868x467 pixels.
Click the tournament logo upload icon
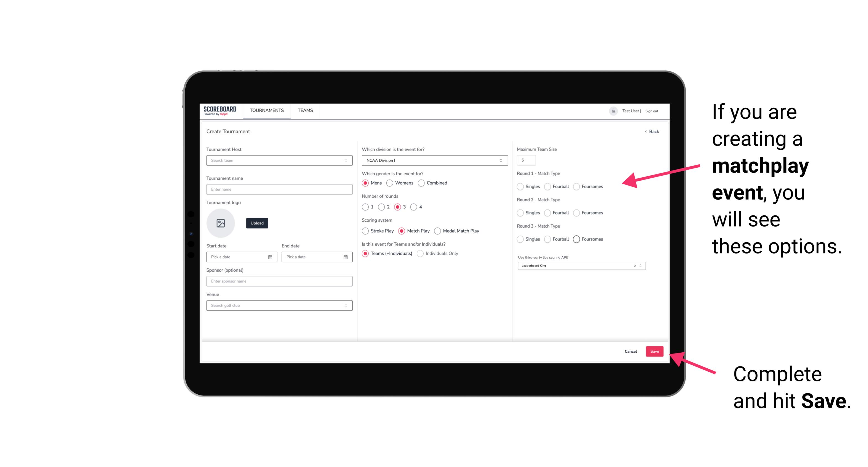click(221, 223)
